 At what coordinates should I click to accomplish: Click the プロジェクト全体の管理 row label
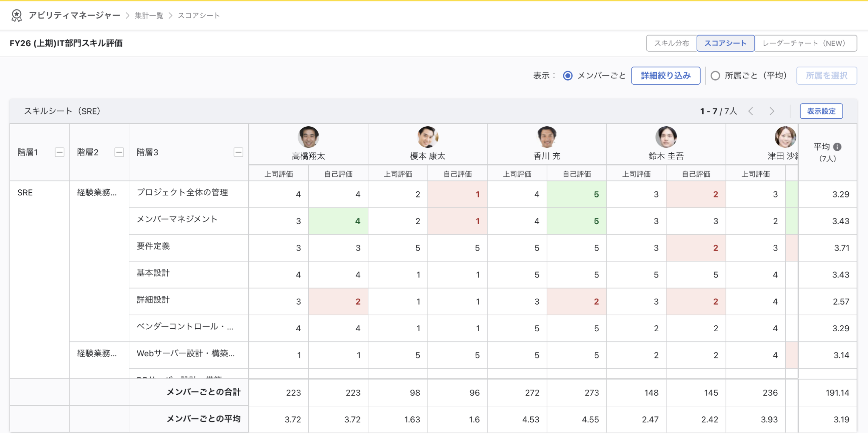pyautogui.click(x=182, y=192)
